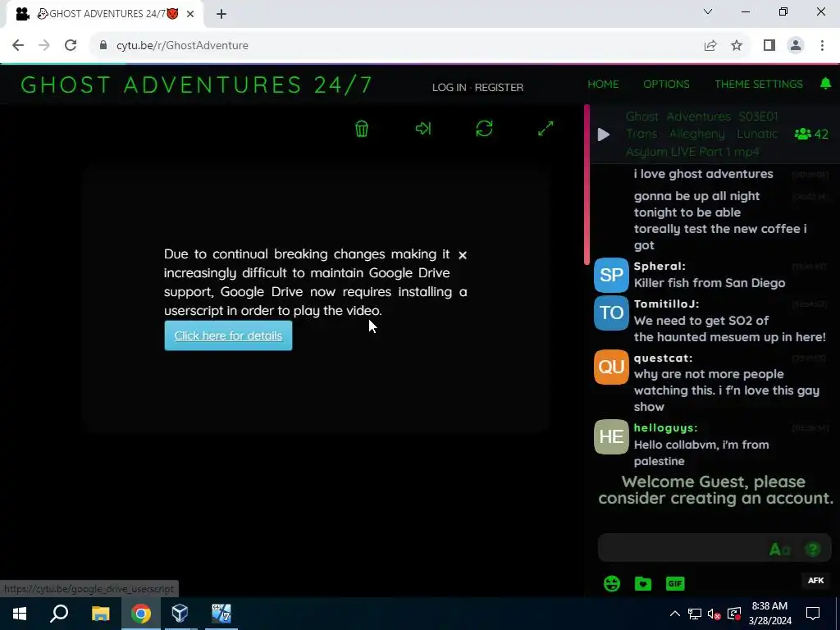Click the browser forward arrow
This screenshot has height=630, width=840.
point(44,46)
